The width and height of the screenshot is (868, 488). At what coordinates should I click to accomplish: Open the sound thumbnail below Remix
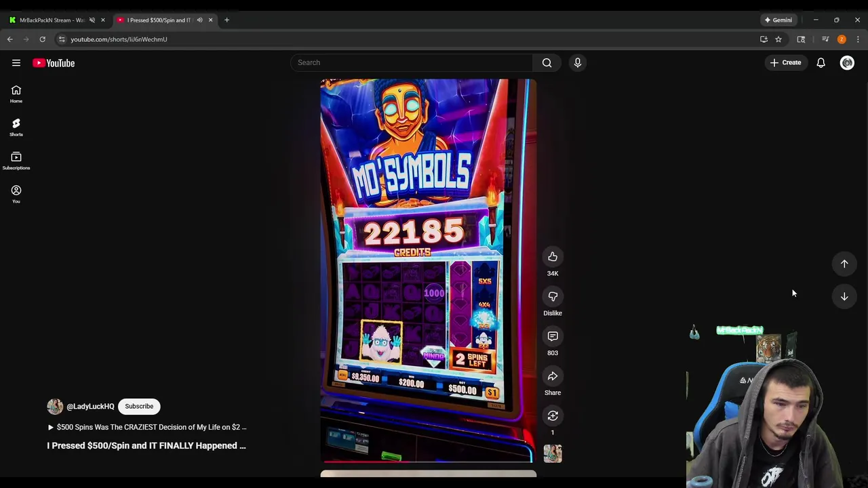(553, 453)
